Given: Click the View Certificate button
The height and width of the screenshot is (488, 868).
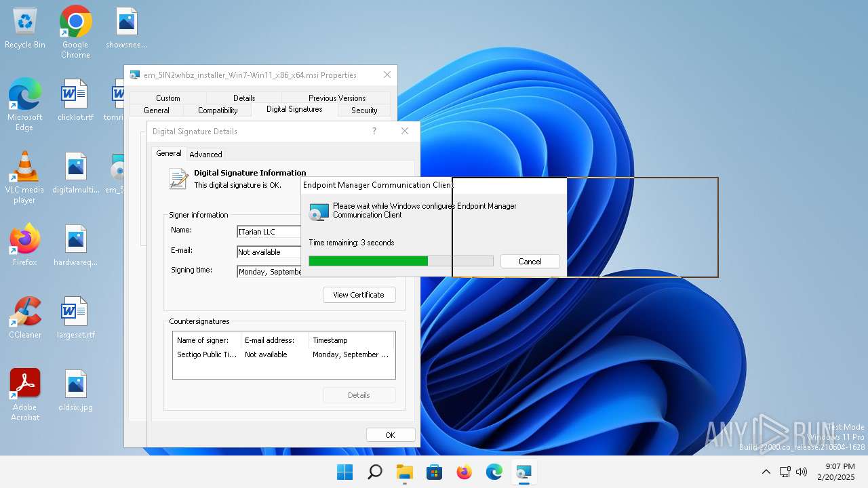Looking at the screenshot, I should point(359,295).
